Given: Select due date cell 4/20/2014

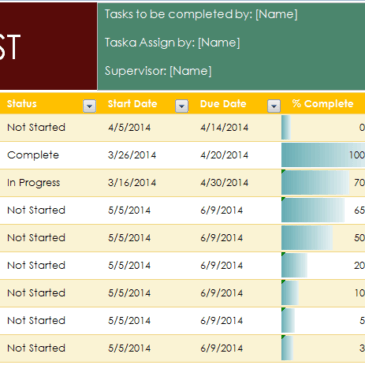Looking at the screenshot, I should (235, 155).
